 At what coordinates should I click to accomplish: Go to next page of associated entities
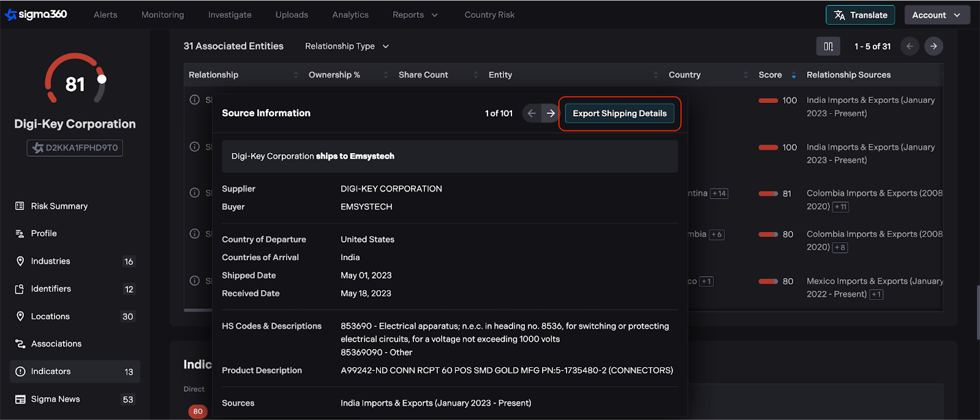(x=933, y=47)
